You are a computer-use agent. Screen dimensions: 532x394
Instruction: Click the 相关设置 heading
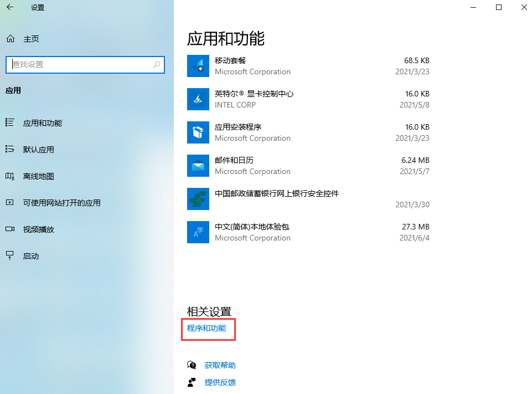[x=209, y=311]
